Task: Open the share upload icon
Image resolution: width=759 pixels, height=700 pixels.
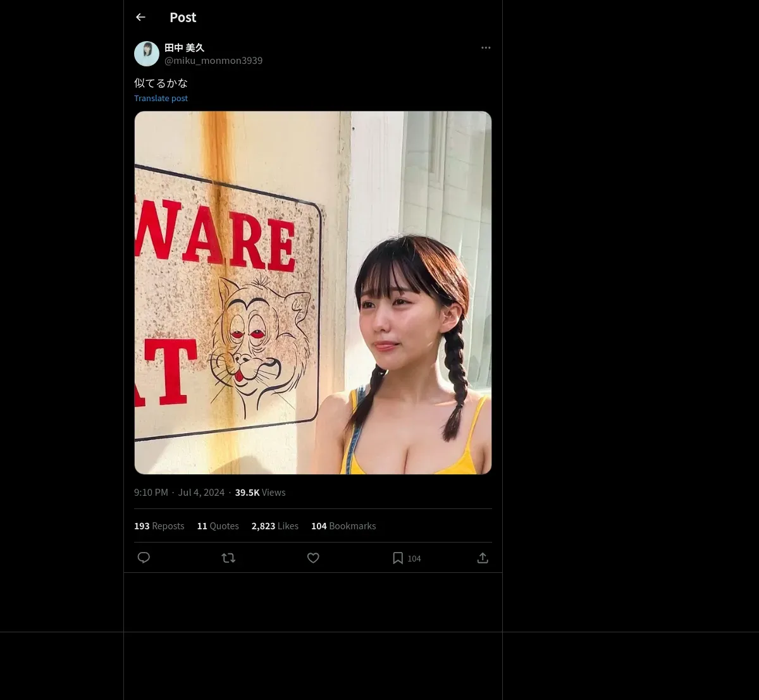Action: point(483,558)
